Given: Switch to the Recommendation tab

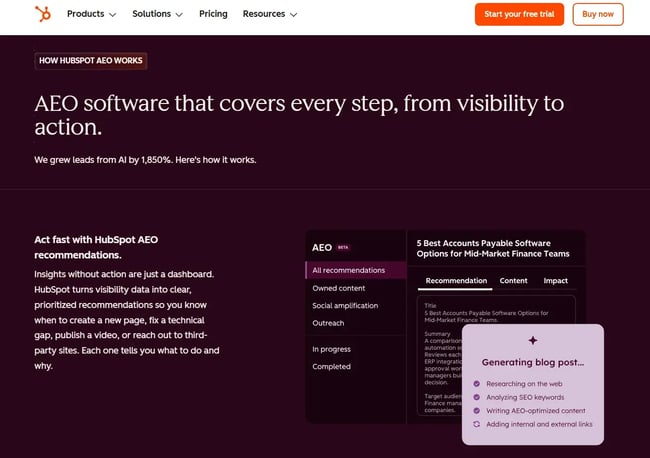Looking at the screenshot, I should [456, 281].
